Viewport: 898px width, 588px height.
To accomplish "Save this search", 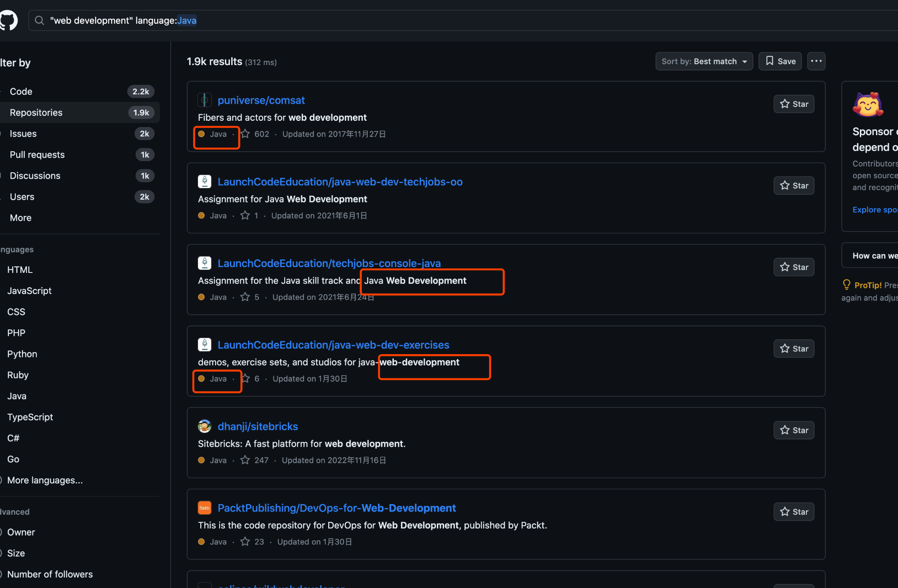I will click(x=780, y=61).
